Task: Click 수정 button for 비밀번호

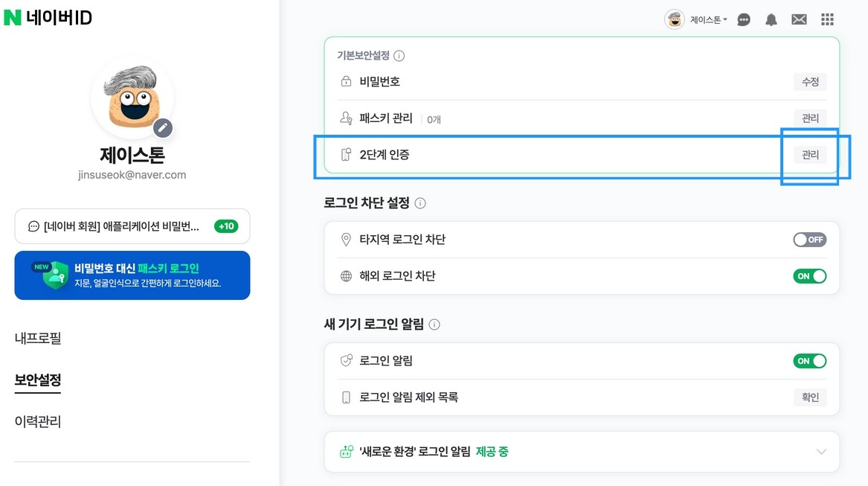Action: [810, 82]
